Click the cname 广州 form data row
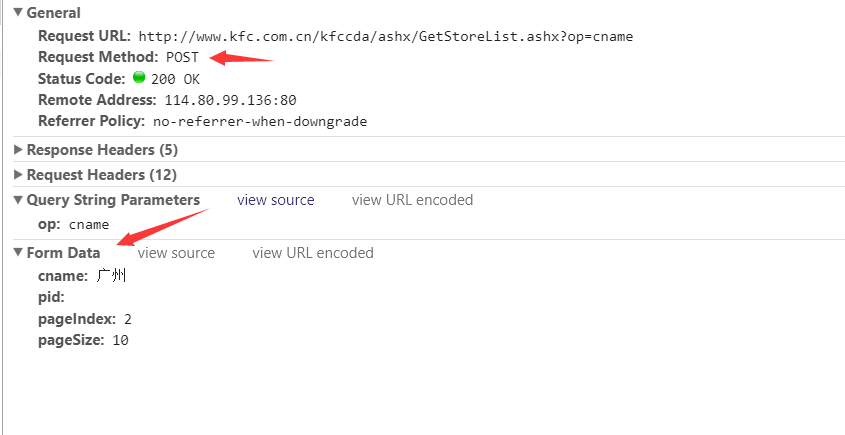 click(x=82, y=276)
